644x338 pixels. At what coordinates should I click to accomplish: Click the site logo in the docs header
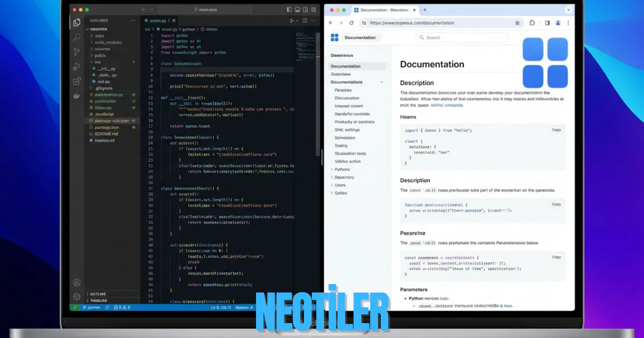pos(334,38)
